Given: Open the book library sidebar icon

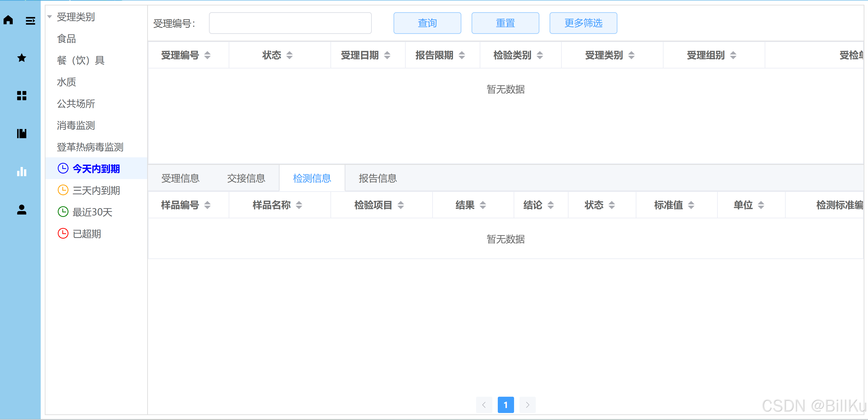Looking at the screenshot, I should 21,134.
